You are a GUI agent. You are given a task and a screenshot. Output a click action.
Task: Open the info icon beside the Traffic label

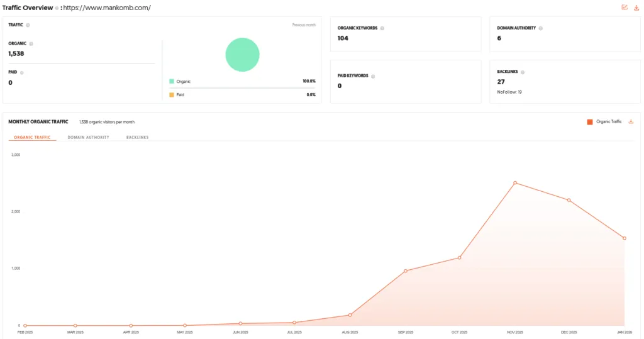(28, 25)
